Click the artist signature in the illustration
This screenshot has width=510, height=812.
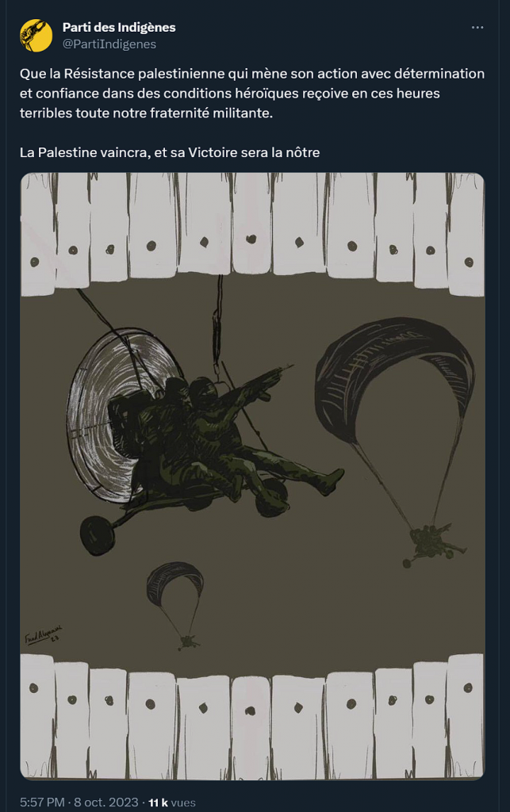(44, 635)
